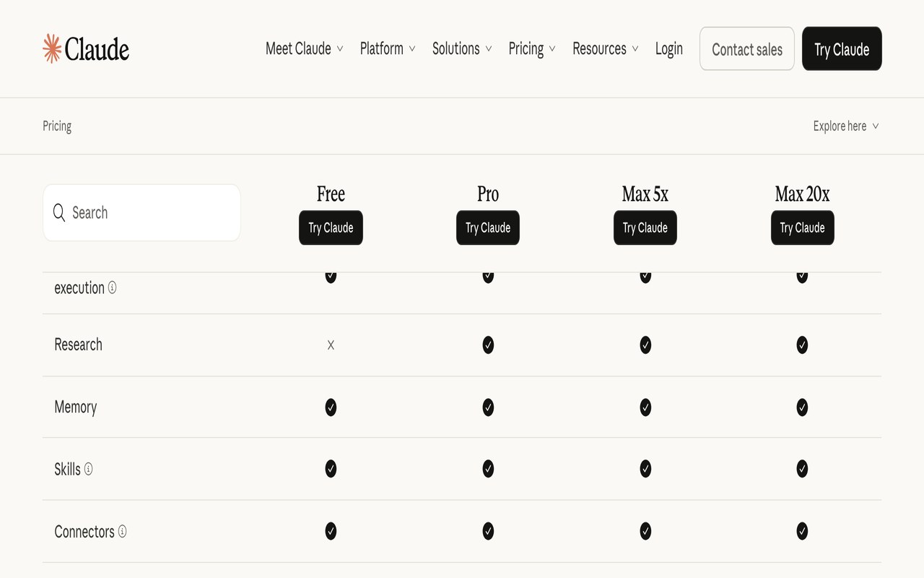Click Try Claude under Pro plan
The height and width of the screenshot is (578, 924).
tap(488, 228)
